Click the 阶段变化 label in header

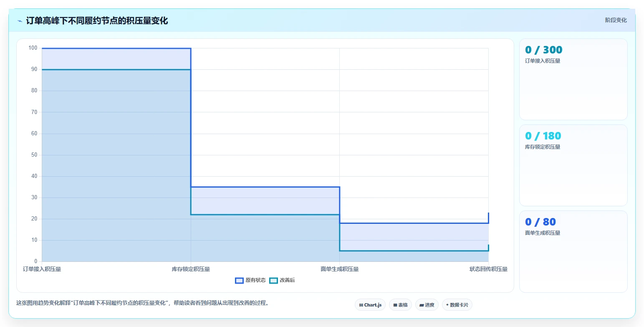(616, 20)
